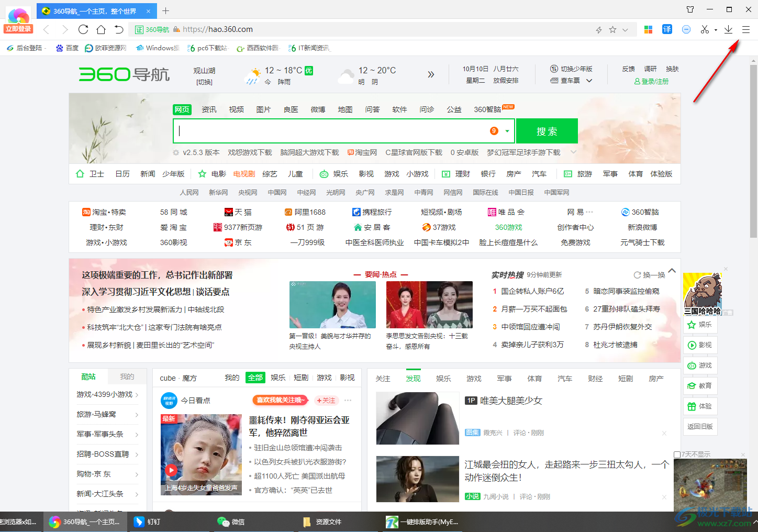This screenshot has width=758, height=532.
Task: Expand 游戏·4399小游戏 row arrow
Action: [137, 395]
